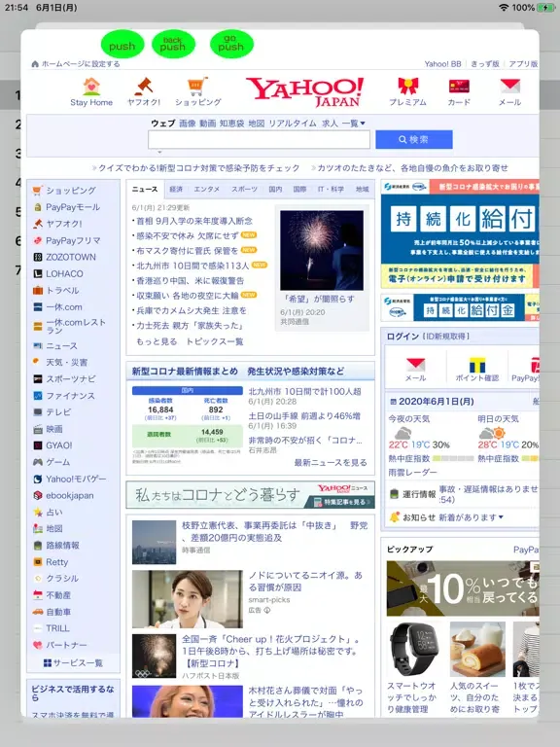560x747 pixels.
Task: Select 知恵袋 search category
Action: pos(232,124)
